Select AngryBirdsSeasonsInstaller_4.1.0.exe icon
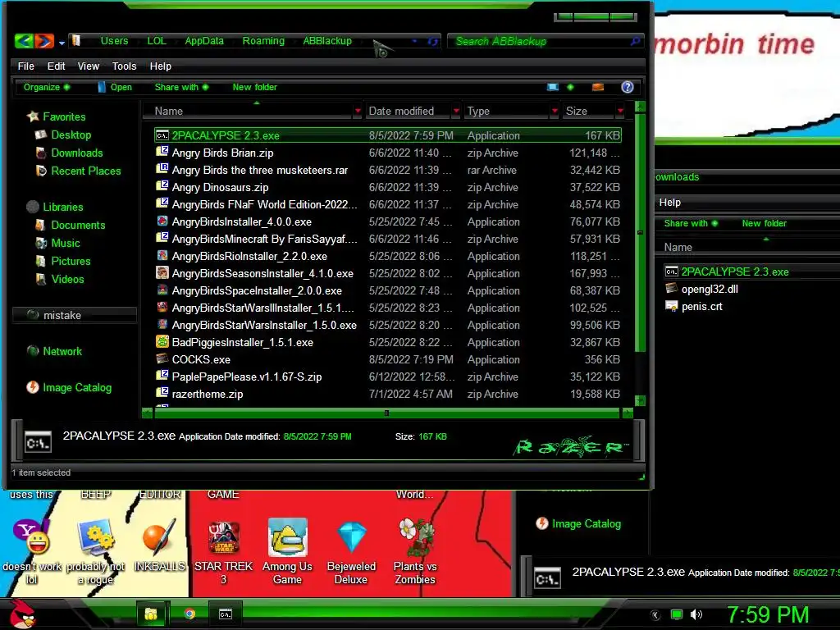Image resolution: width=840 pixels, height=630 pixels. (162, 272)
